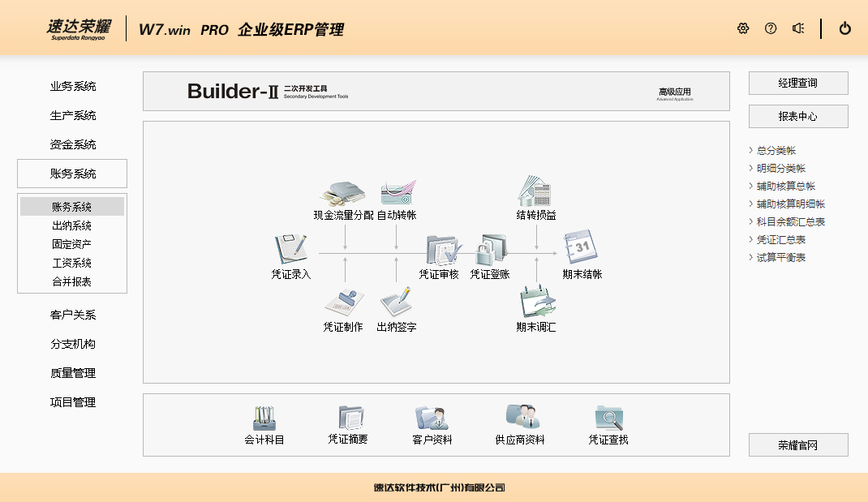The width and height of the screenshot is (868, 502).
Task: Select the 凭证审核 voucher audit icon
Action: 443,250
